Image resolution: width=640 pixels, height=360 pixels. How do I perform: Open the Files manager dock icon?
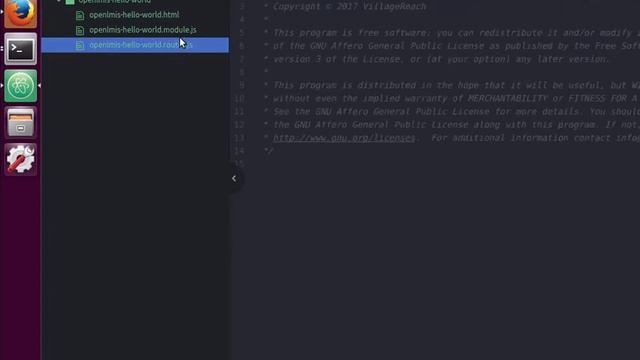point(20,122)
